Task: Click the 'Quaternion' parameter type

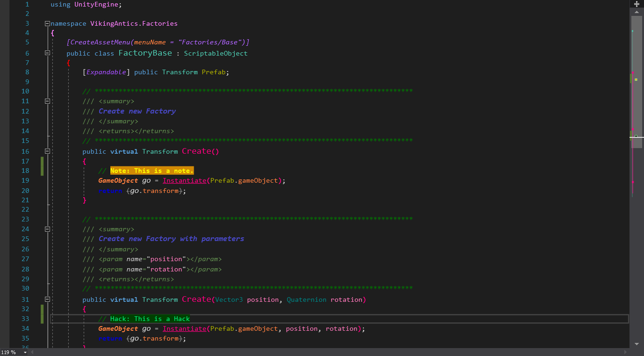Action: tap(306, 299)
